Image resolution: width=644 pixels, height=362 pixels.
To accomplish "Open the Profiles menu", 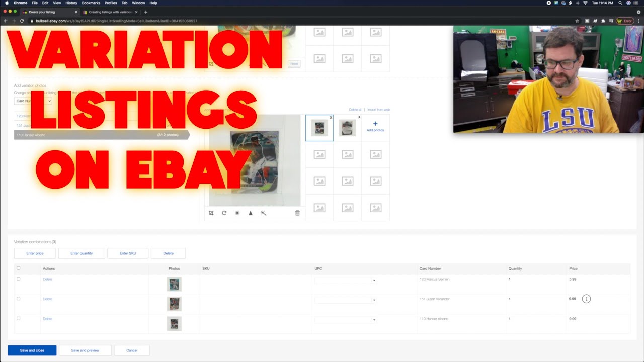I will point(111,3).
